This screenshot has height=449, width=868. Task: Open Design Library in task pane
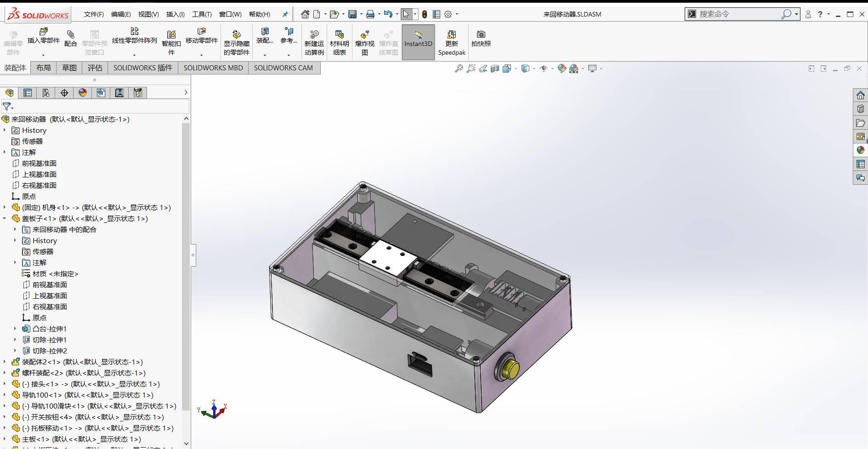861,109
